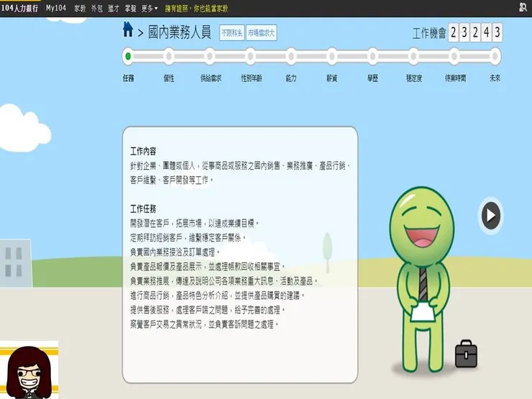Click the 學歷 label under timeline
Screen dimensions: 532x399
point(372,78)
